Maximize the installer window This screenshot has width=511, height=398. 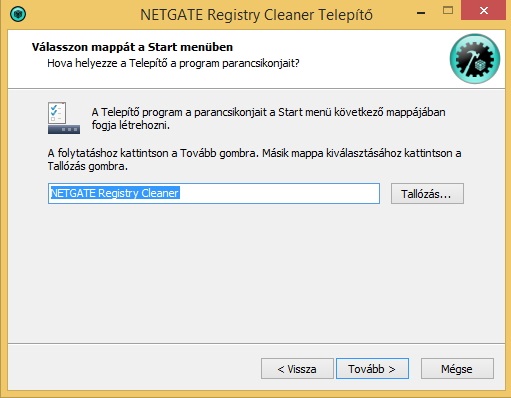click(x=448, y=11)
